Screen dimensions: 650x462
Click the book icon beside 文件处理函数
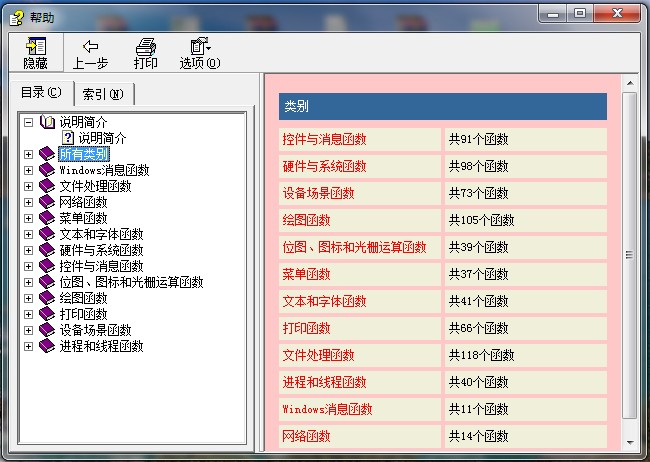pyautogui.click(x=47, y=186)
